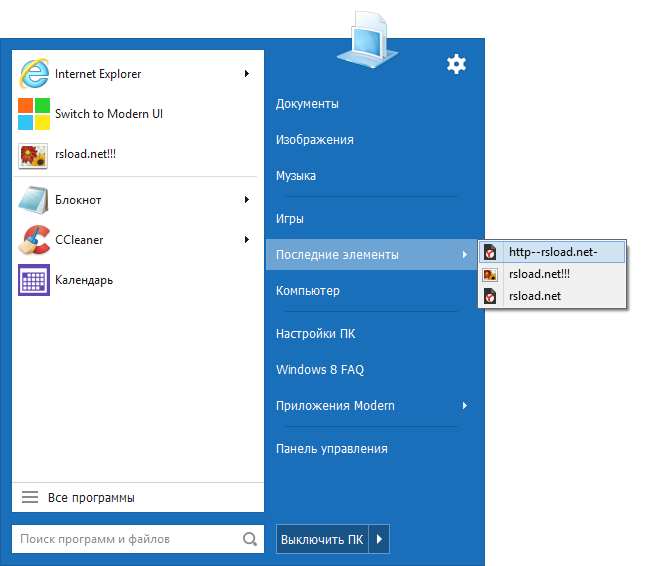Open settings via the white gear icon

point(456,64)
